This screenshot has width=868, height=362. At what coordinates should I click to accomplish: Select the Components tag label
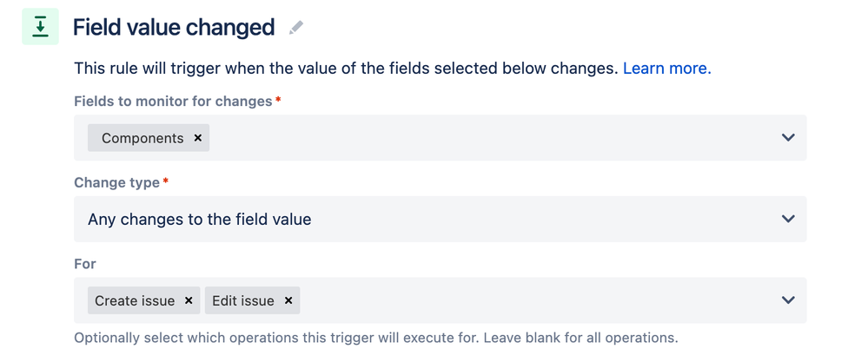(142, 138)
